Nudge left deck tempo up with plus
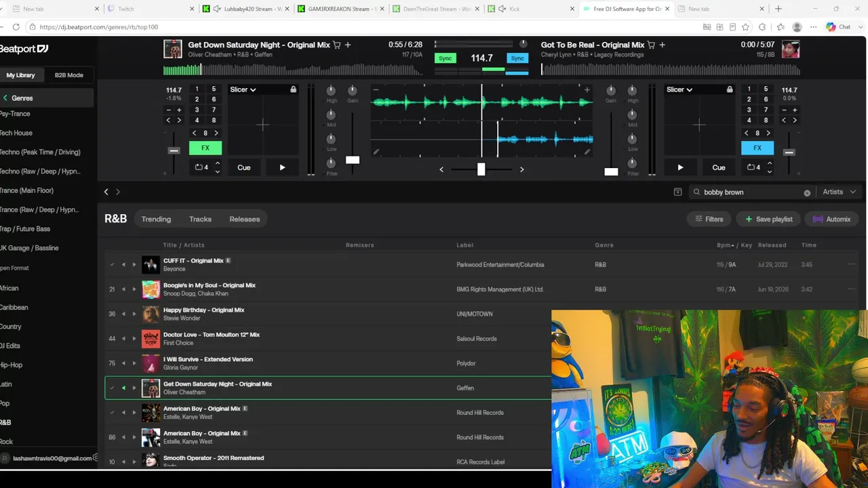Image resolution: width=868 pixels, height=488 pixels. 179,110
